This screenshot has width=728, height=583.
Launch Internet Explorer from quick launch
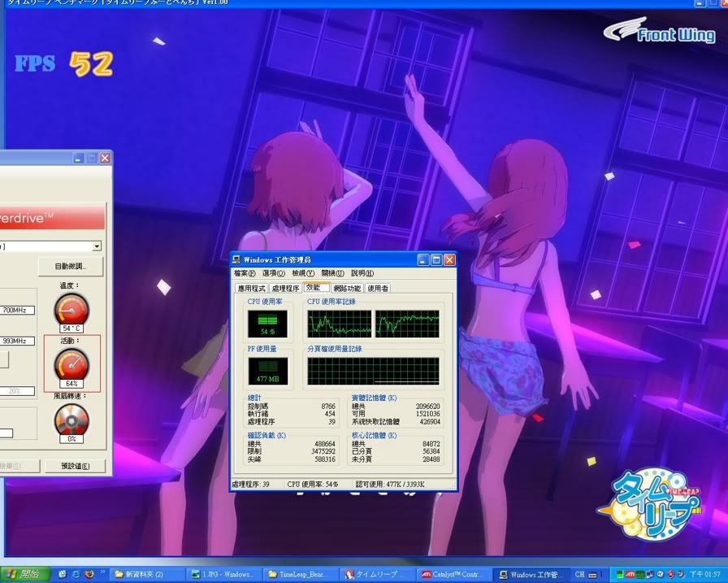pos(76,574)
